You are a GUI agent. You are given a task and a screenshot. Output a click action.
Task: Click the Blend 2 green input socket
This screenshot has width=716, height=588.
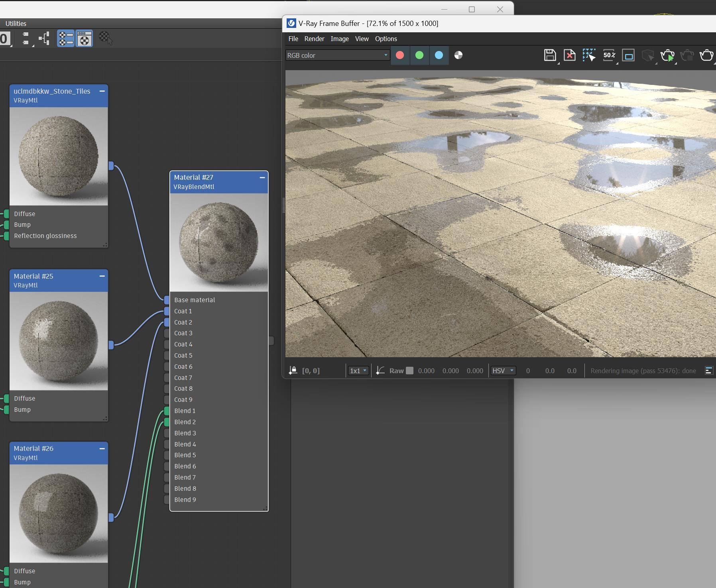point(167,422)
